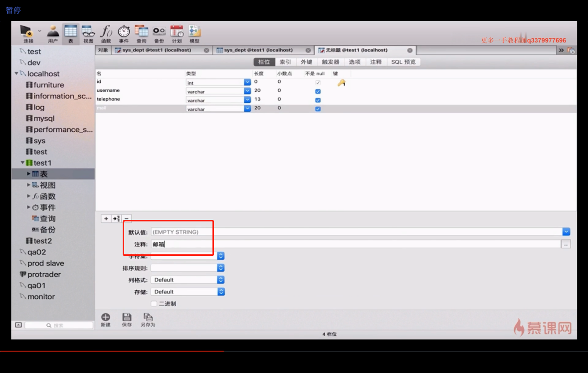Select the mysql database
The height and width of the screenshot is (373, 588).
coord(44,118)
